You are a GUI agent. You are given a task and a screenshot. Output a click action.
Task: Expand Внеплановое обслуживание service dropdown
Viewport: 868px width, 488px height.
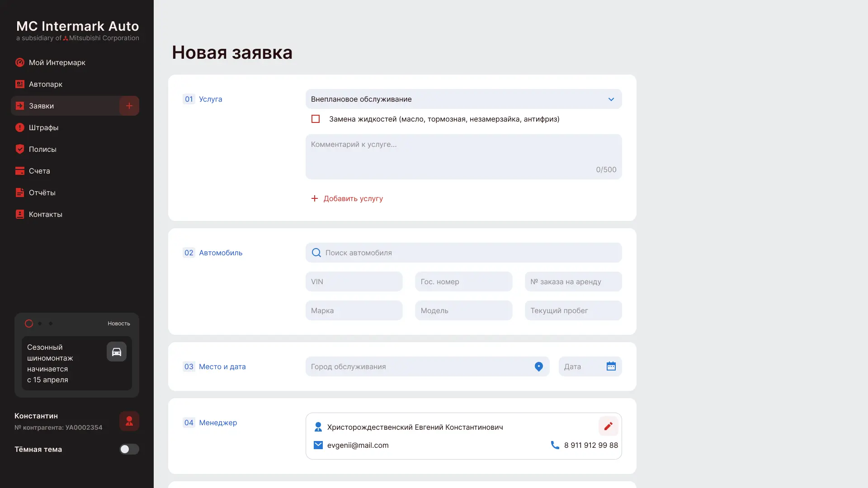pyautogui.click(x=464, y=99)
